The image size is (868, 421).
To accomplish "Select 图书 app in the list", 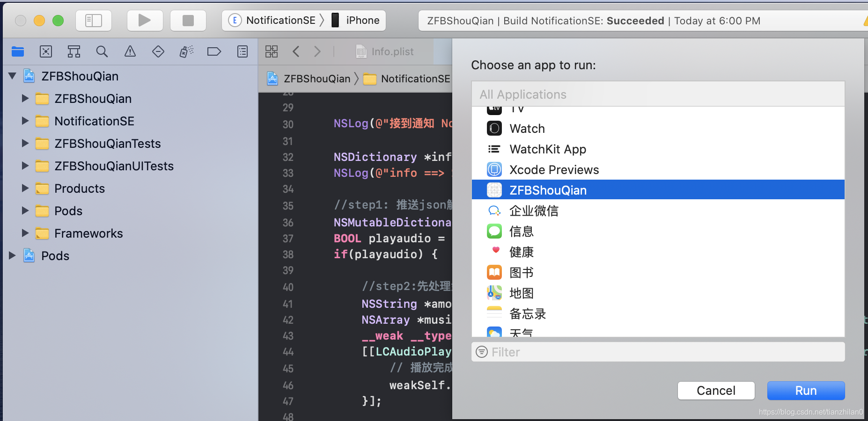I will [x=658, y=272].
